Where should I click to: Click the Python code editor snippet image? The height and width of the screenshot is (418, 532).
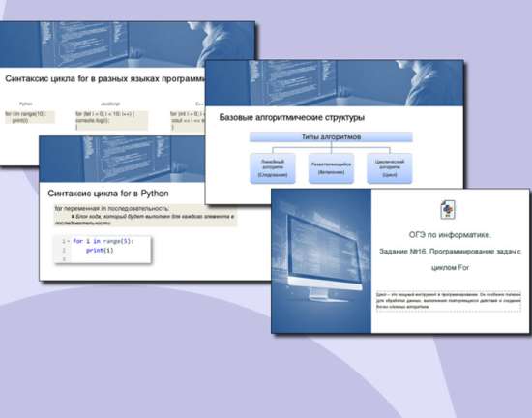click(x=103, y=250)
